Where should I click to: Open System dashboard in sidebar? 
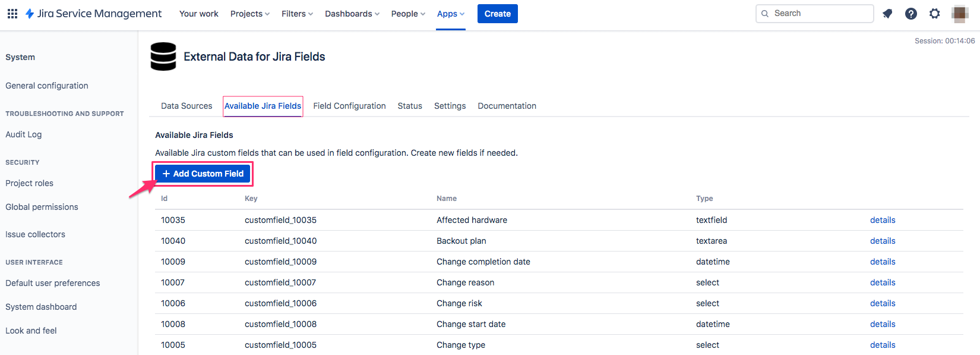[x=41, y=307]
